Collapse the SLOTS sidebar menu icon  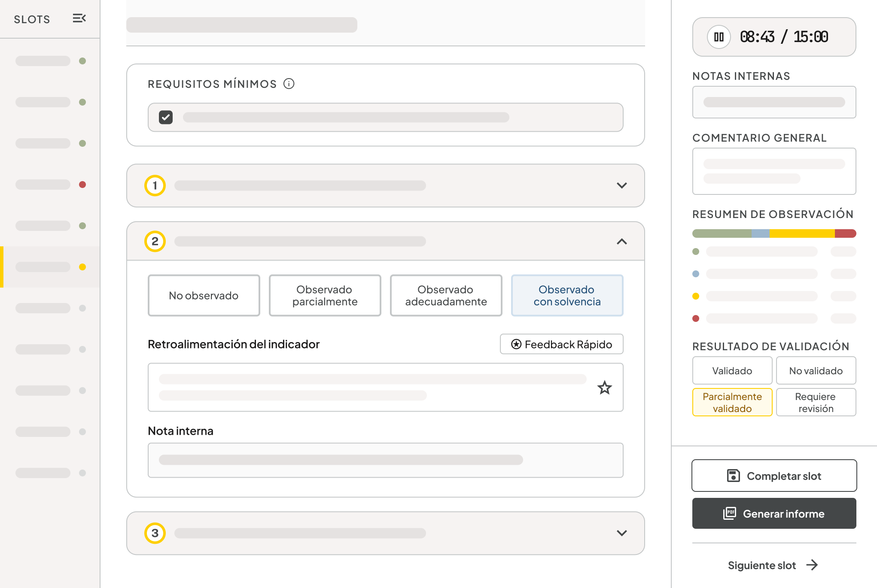(x=79, y=18)
